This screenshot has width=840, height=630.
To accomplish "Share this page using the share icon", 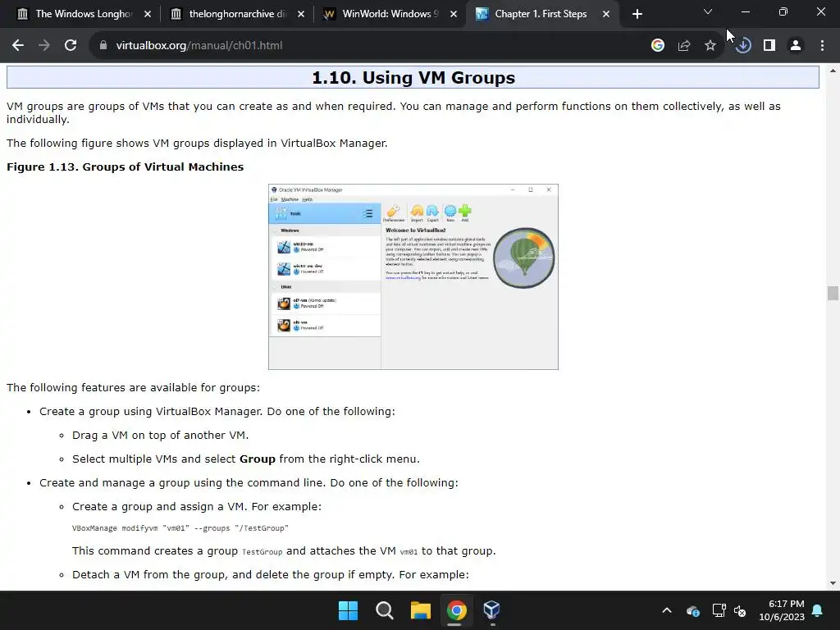I will pos(684,46).
